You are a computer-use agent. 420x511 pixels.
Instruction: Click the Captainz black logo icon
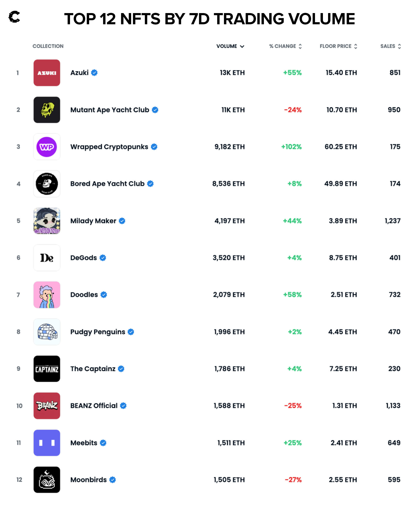tap(47, 369)
